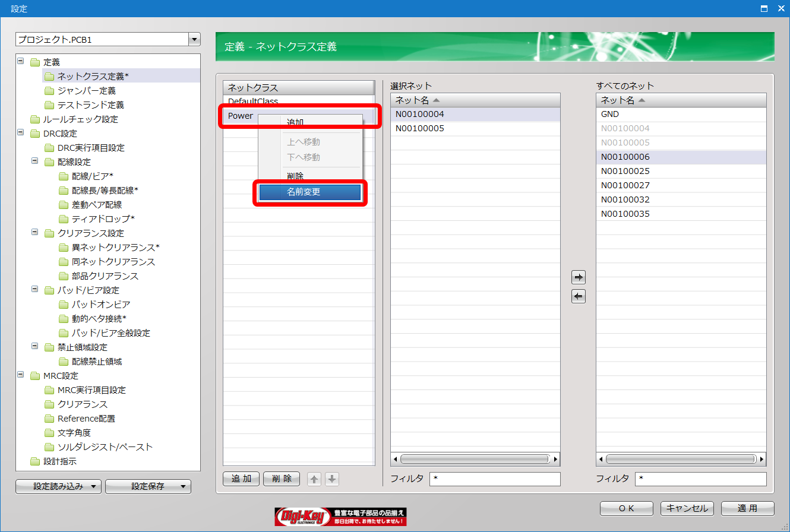Select net N00100027 in all-nets list
The width and height of the screenshot is (790, 532).
coord(625,185)
